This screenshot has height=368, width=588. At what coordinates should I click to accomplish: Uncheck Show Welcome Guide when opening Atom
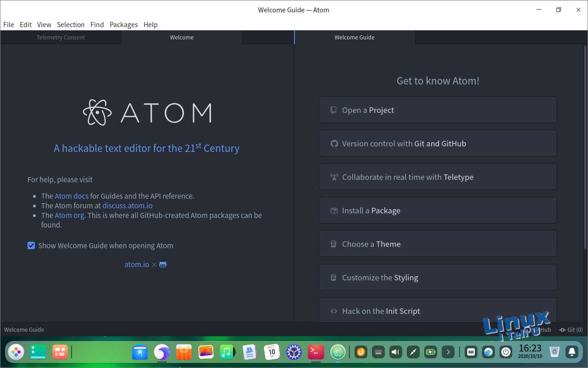31,245
